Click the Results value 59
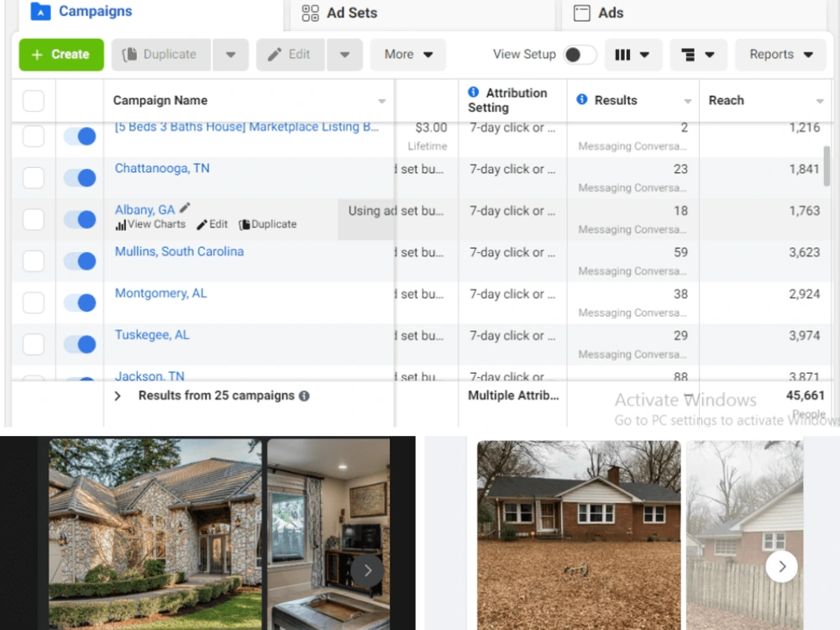840x630 pixels. [680, 252]
